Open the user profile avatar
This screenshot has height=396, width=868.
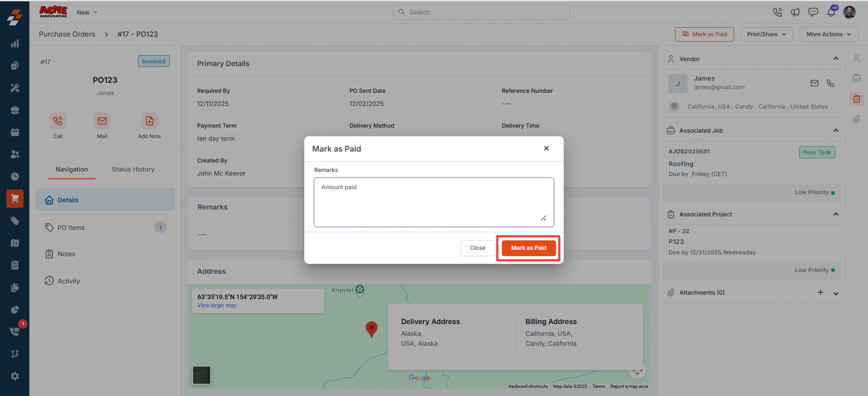(x=849, y=12)
